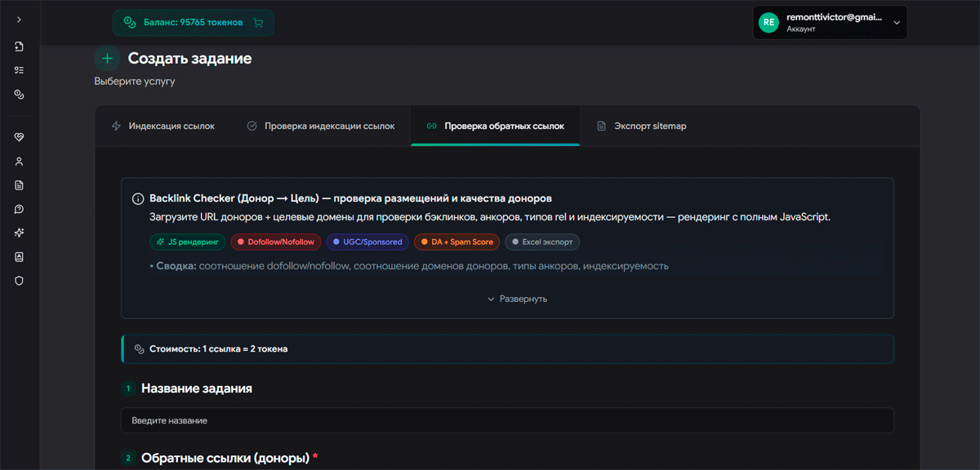Click the shopping cart icon next to balance

tap(260, 22)
